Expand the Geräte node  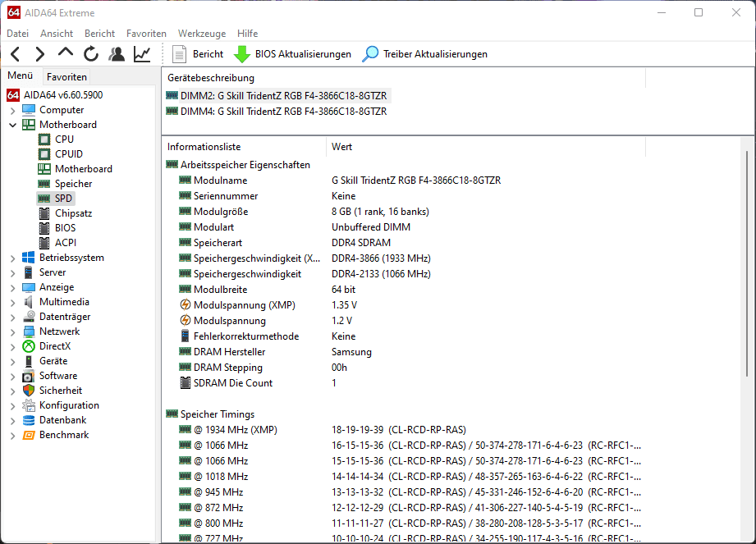(x=13, y=361)
